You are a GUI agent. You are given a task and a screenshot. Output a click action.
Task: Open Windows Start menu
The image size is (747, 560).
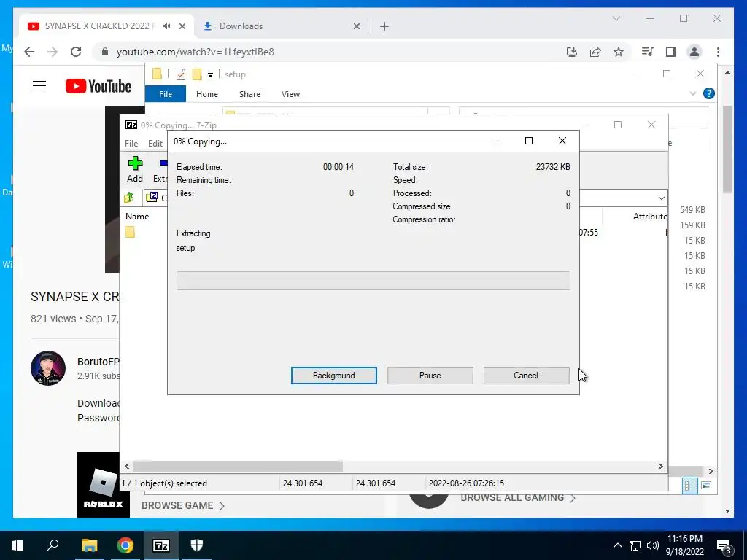[18, 545]
